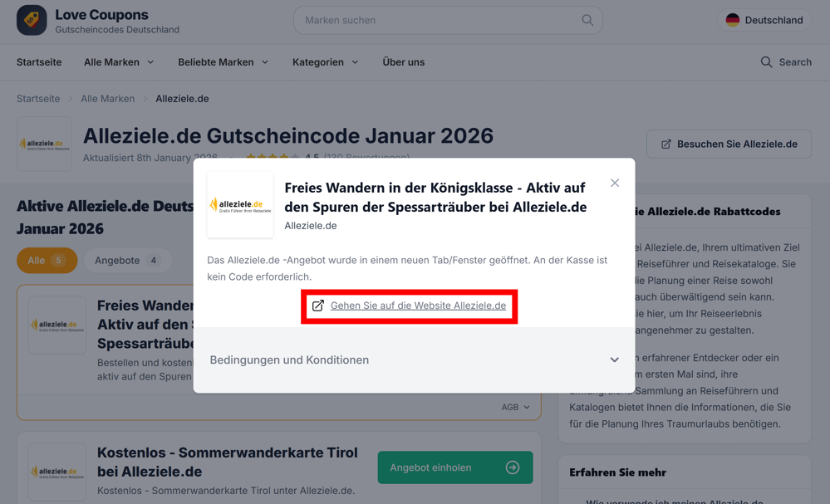Select the Angebote filter tab

[x=128, y=260]
